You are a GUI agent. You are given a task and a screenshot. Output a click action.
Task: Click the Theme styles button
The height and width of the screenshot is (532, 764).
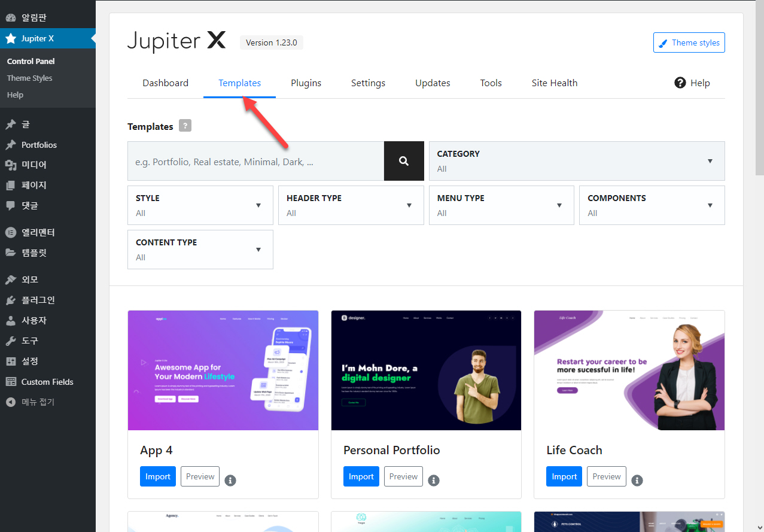coord(689,42)
